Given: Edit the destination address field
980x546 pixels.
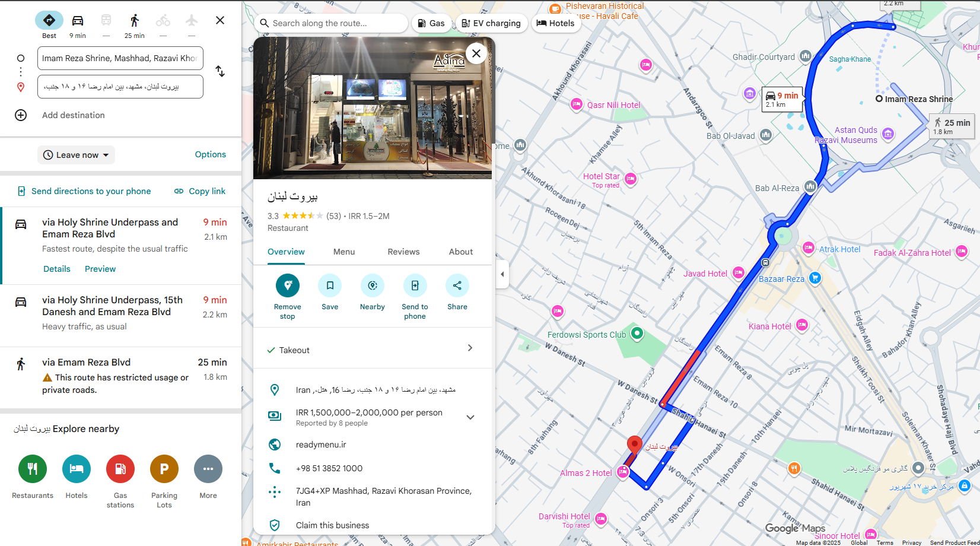Looking at the screenshot, I should pyautogui.click(x=120, y=87).
